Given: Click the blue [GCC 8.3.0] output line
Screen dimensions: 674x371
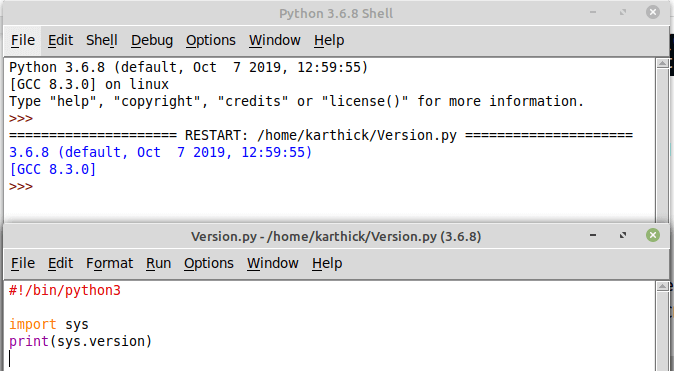Looking at the screenshot, I should pyautogui.click(x=52, y=169).
